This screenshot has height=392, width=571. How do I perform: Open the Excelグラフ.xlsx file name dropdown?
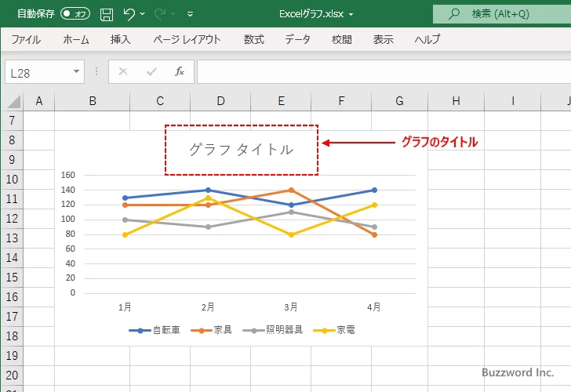(x=351, y=15)
